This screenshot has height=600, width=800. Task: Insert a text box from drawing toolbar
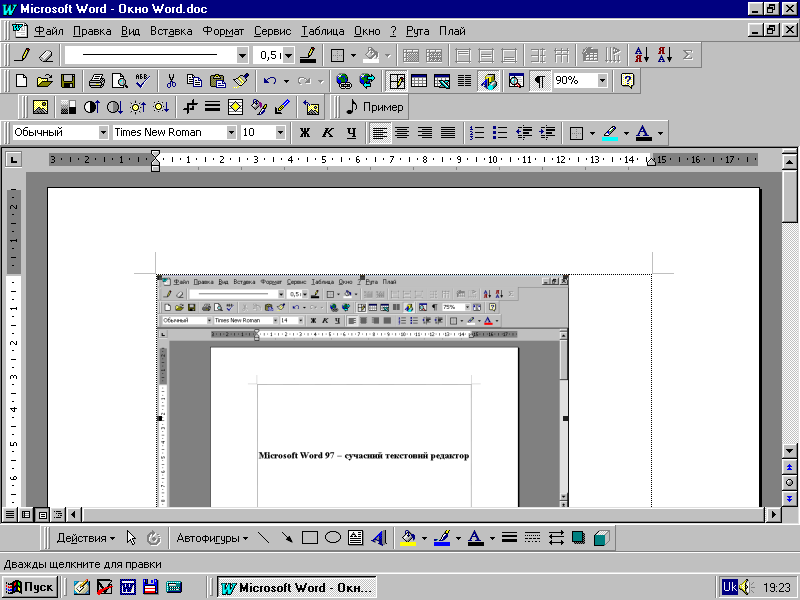[356, 538]
